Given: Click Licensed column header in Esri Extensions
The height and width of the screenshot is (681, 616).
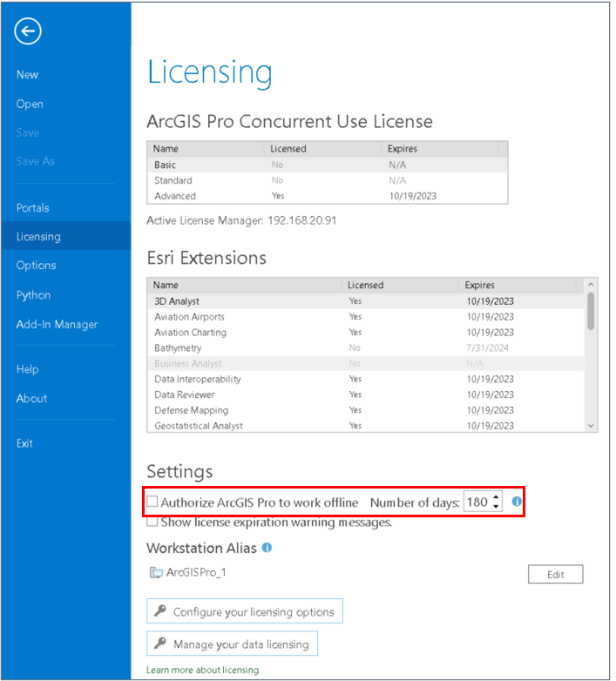Looking at the screenshot, I should tap(401, 286).
